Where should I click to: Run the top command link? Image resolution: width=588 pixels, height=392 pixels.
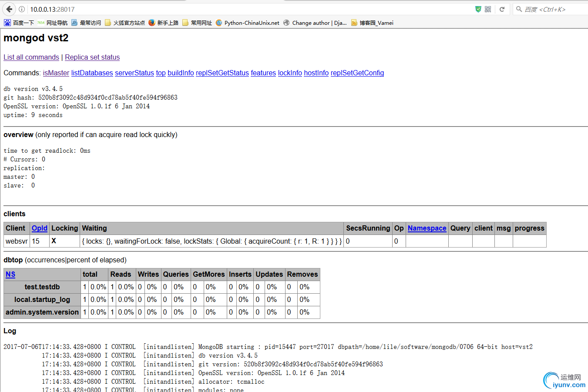pos(161,73)
